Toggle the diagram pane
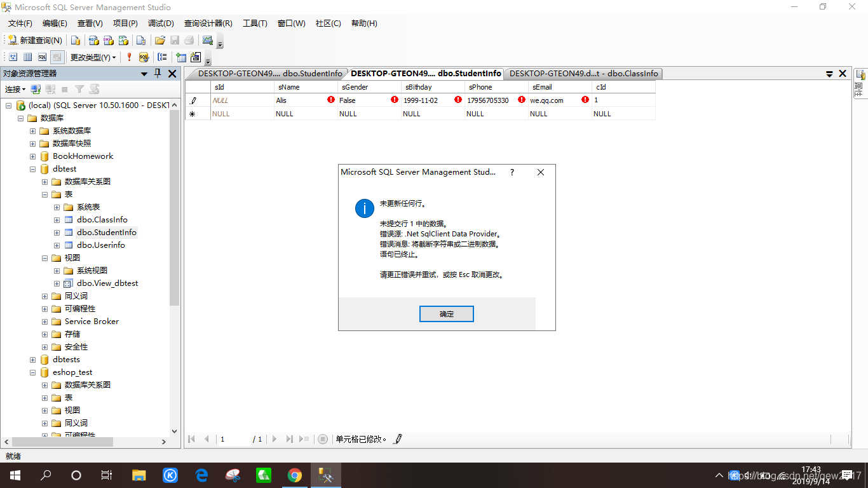 (13, 57)
